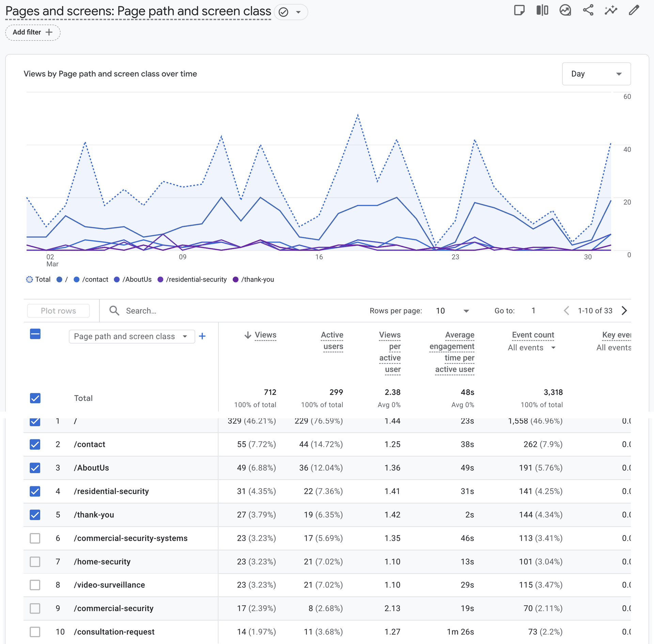Click the edit pencil customize report icon

(634, 10)
